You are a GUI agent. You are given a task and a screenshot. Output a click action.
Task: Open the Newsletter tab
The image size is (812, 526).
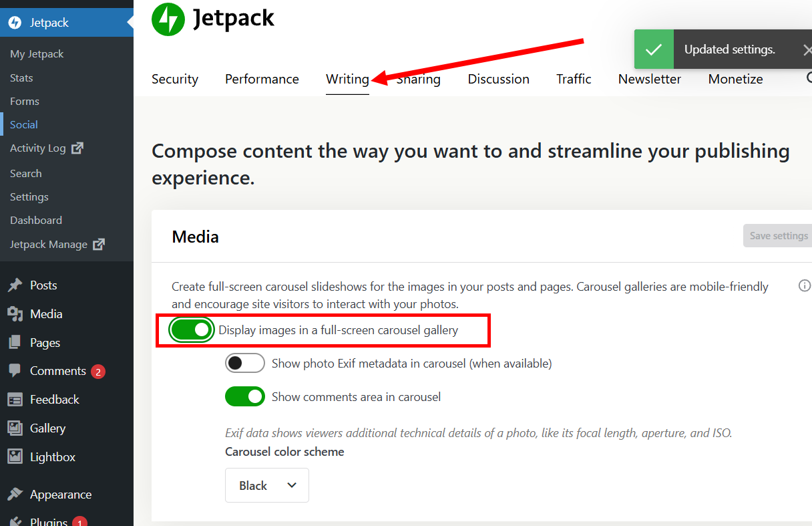coord(650,79)
